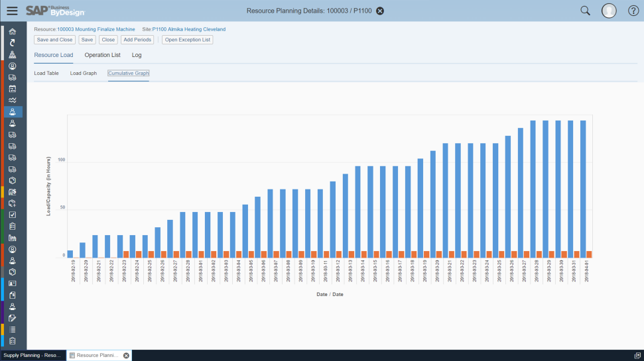Open the factory icon in sidebar
644x361 pixels.
pyautogui.click(x=13, y=238)
